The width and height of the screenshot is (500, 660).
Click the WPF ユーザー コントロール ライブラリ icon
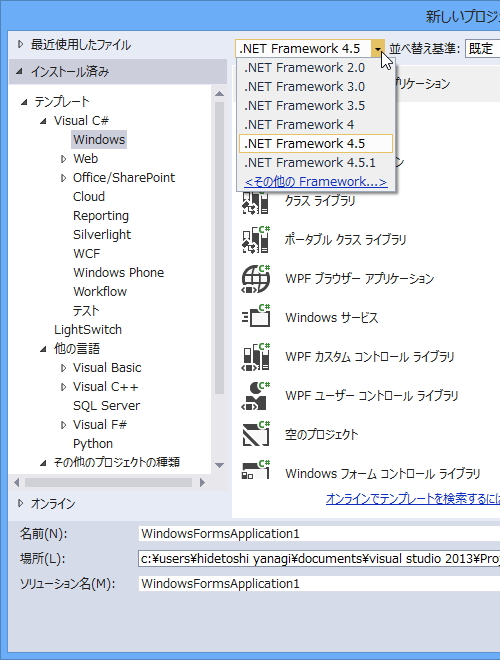pyautogui.click(x=255, y=396)
